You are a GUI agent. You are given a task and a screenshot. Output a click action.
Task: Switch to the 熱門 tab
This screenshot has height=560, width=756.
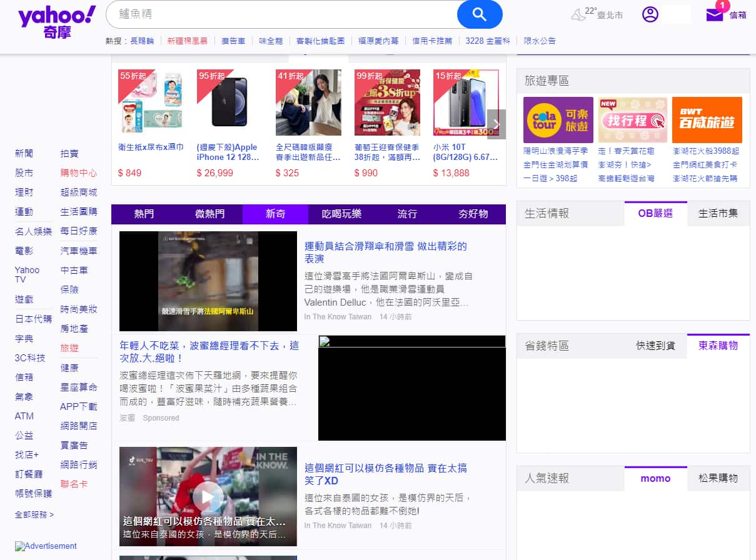(x=144, y=214)
